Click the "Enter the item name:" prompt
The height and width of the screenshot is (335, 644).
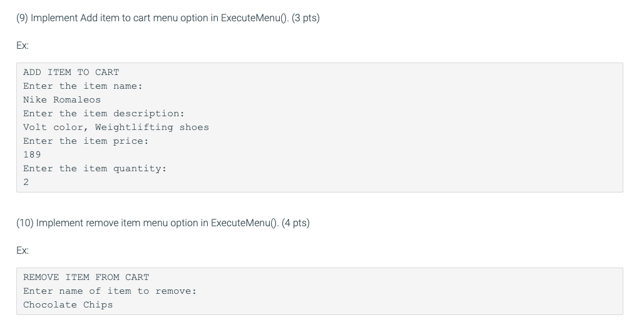[x=83, y=86]
